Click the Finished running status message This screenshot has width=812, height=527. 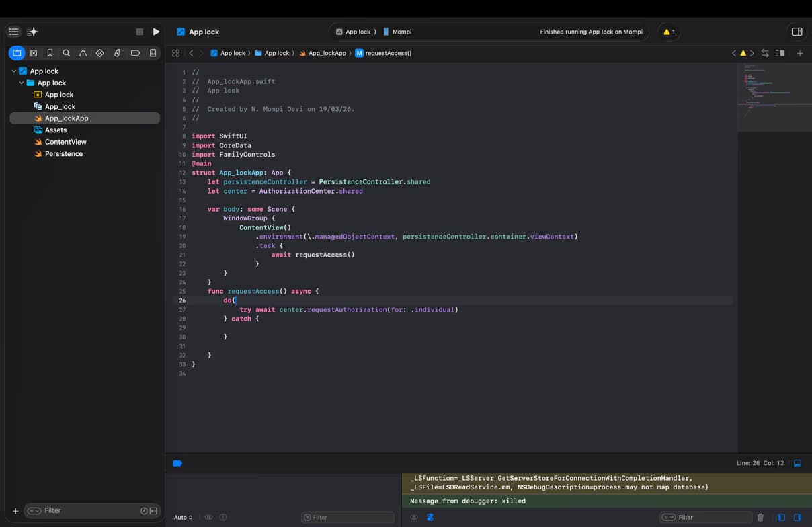click(591, 32)
